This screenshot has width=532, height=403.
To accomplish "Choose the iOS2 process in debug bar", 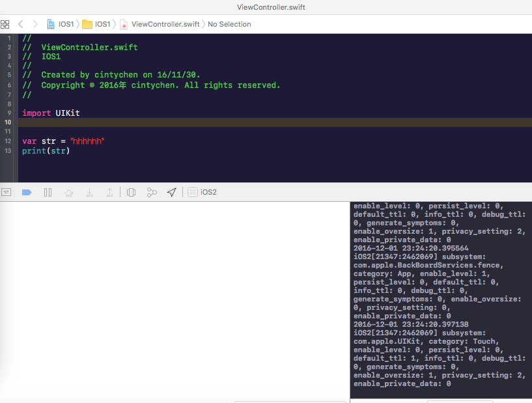I will click(203, 192).
